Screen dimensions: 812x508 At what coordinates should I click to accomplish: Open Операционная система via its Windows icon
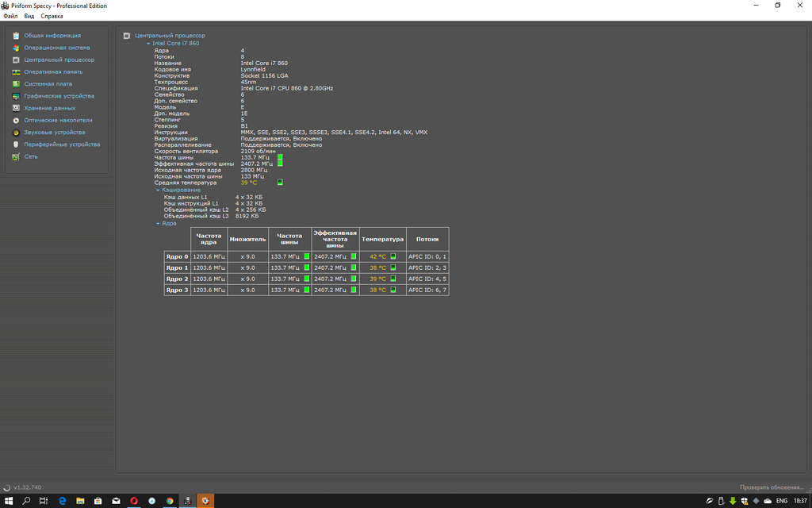coord(16,48)
